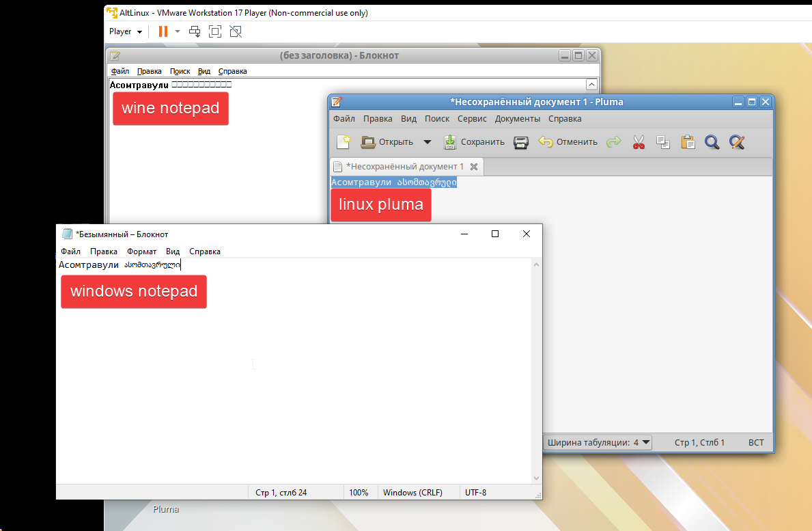Open Документы menu in Pluma

pos(518,119)
